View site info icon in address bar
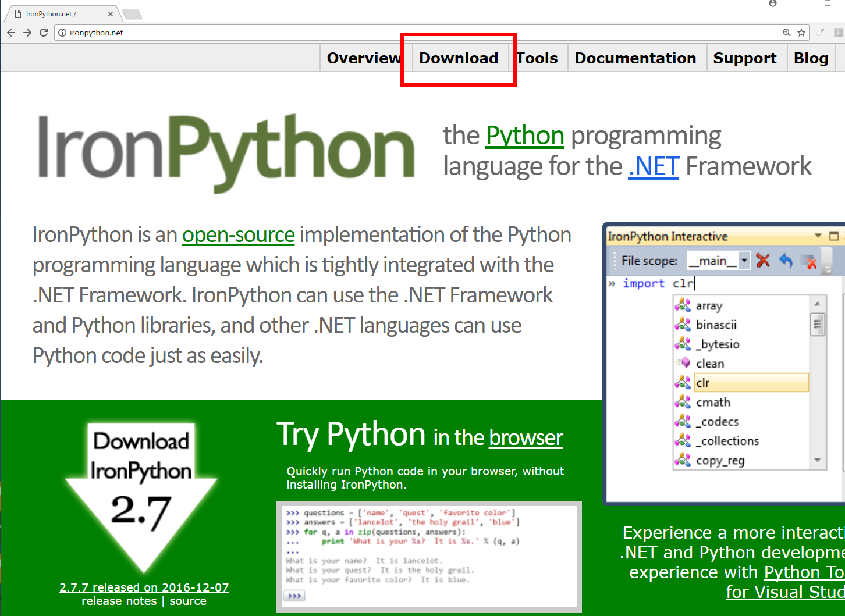This screenshot has height=616, width=845. [x=62, y=33]
